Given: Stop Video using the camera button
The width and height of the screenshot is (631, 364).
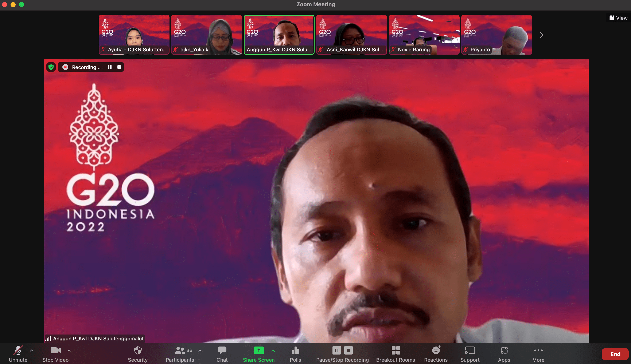Looking at the screenshot, I should pyautogui.click(x=55, y=351).
